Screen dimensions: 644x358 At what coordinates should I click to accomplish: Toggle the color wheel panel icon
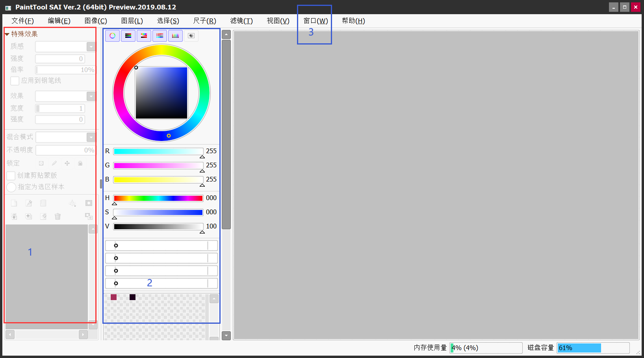pos(112,36)
